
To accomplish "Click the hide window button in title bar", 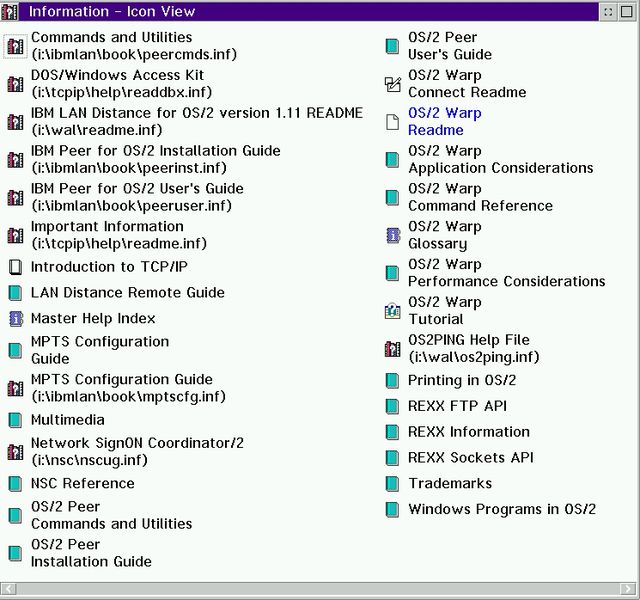I will pyautogui.click(x=608, y=12).
